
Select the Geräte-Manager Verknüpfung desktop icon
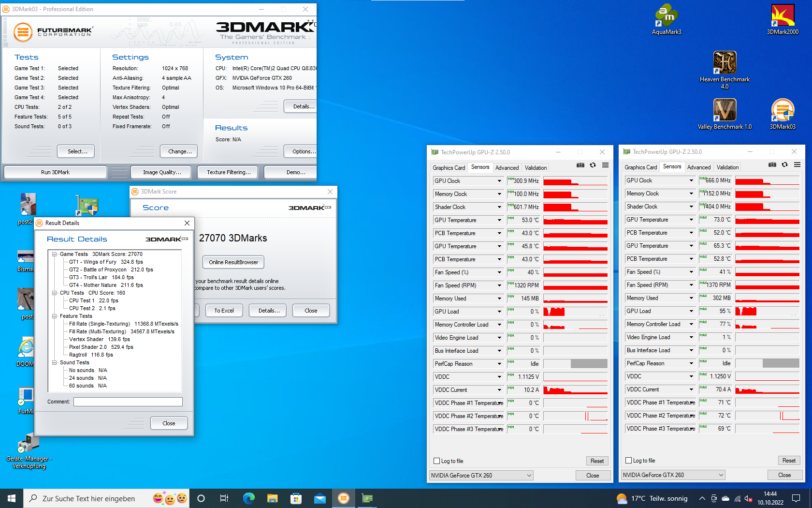29,451
